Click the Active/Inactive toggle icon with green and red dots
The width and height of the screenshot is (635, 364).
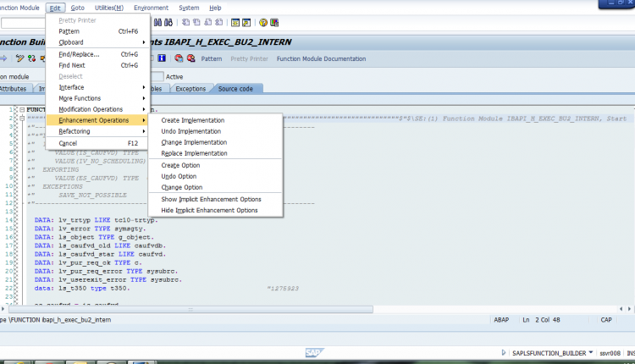(31, 58)
